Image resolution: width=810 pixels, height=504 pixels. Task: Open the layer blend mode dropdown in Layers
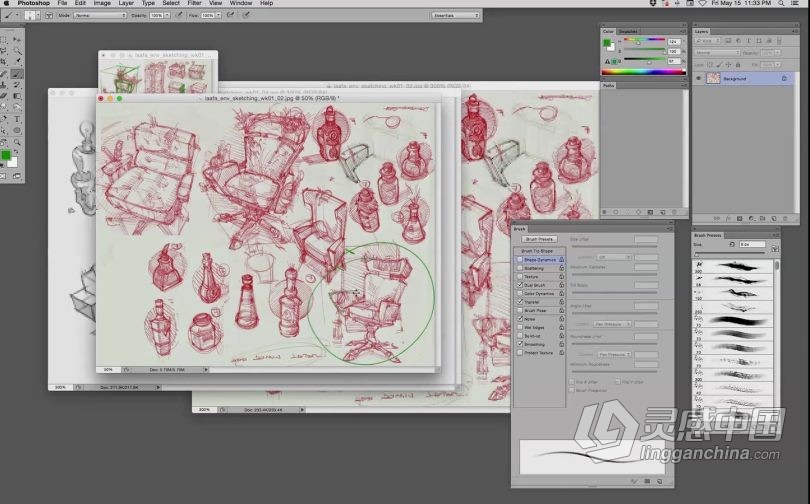pyautogui.click(x=718, y=53)
